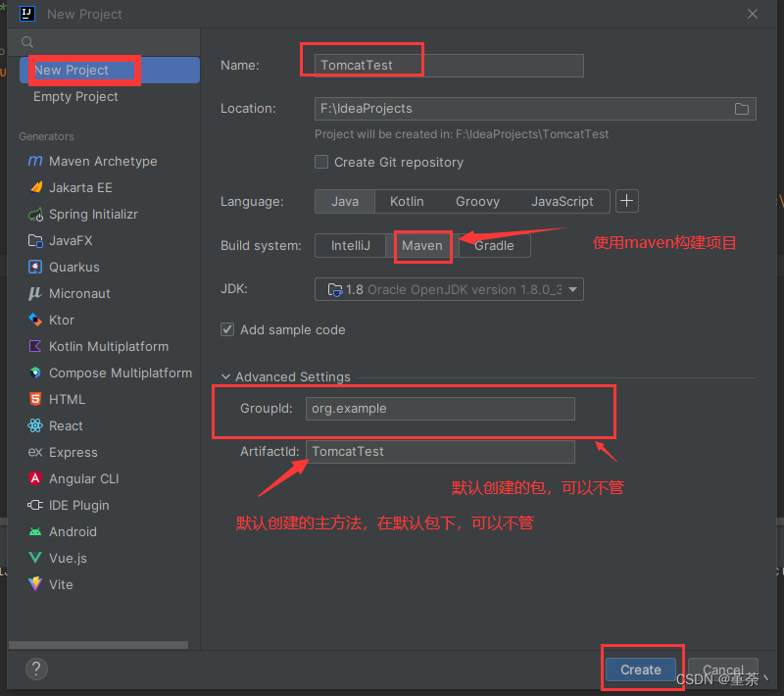784x696 pixels.
Task: Click the Angular CLI red icon
Action: click(35, 478)
